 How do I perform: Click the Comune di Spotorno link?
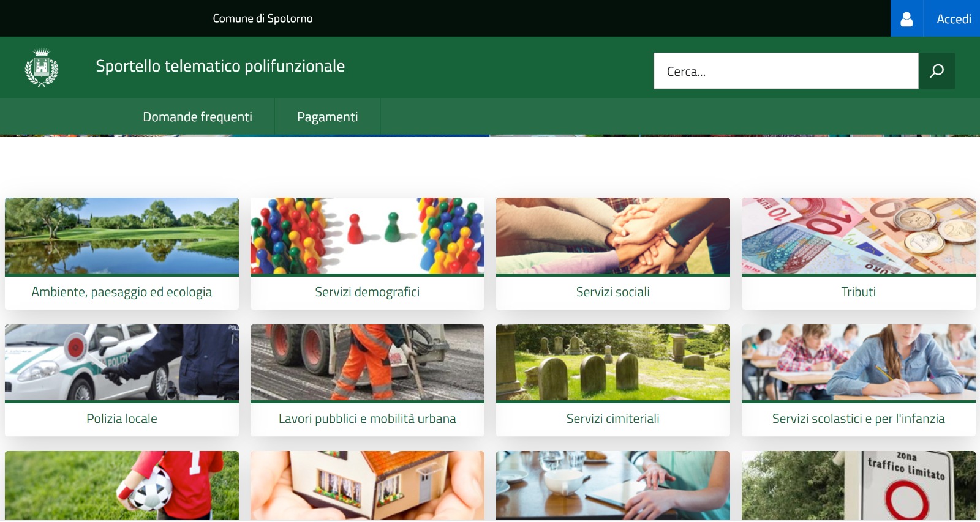pyautogui.click(x=263, y=18)
